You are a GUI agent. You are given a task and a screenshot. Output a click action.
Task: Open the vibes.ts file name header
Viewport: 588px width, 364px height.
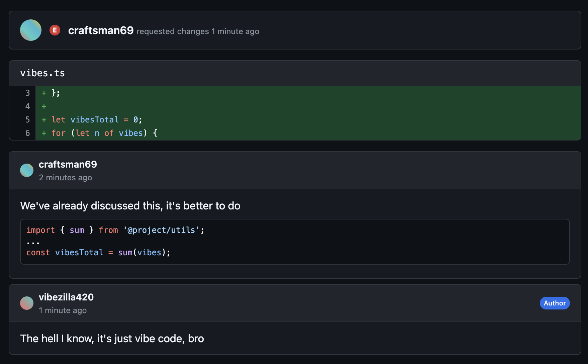click(x=42, y=73)
